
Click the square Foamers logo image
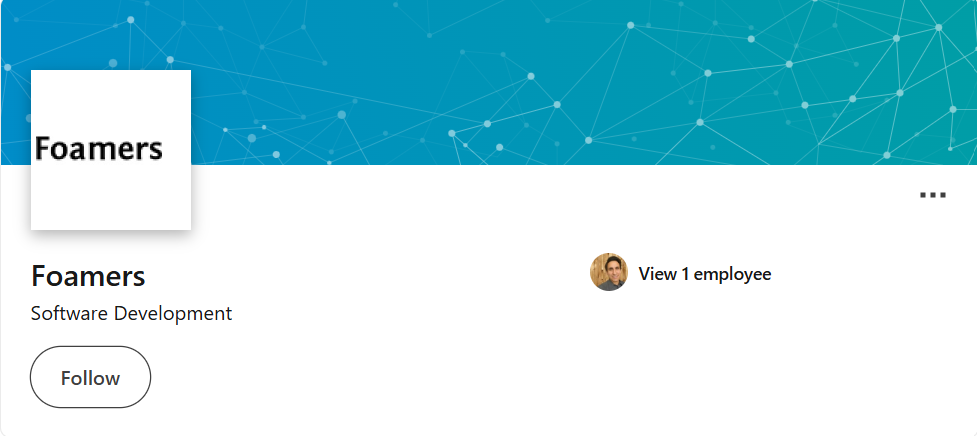pos(111,149)
